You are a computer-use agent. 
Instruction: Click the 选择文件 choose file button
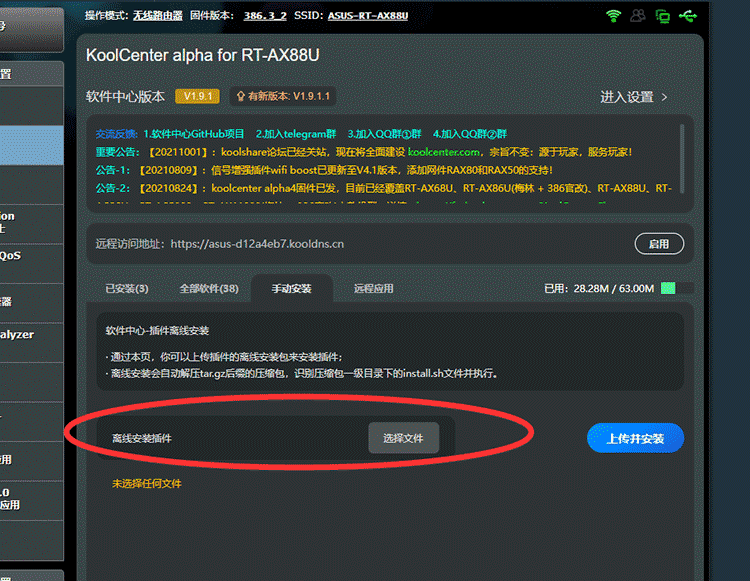403,438
